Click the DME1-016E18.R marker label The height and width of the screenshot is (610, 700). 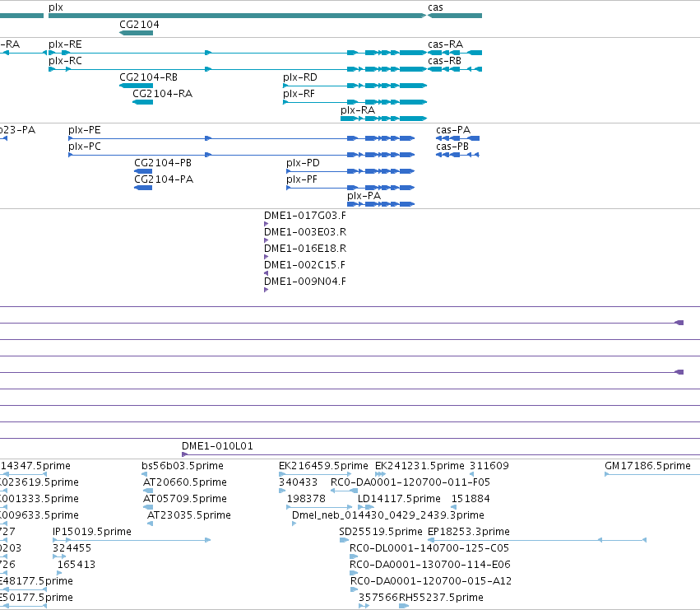[x=305, y=249]
